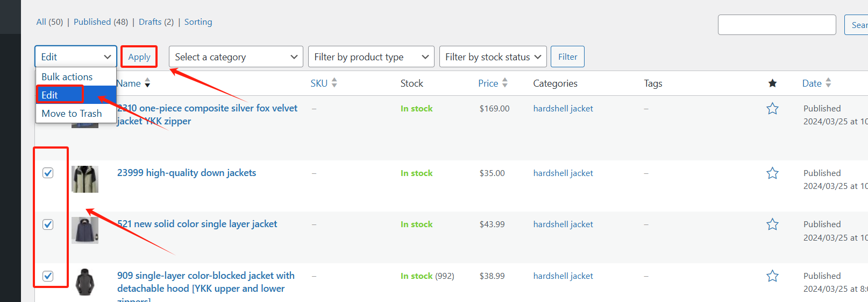Sort by Price column arrows

(505, 83)
